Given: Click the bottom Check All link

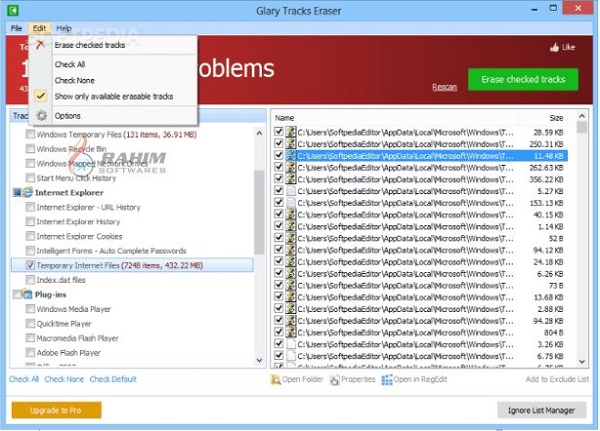Looking at the screenshot, I should 24,379.
